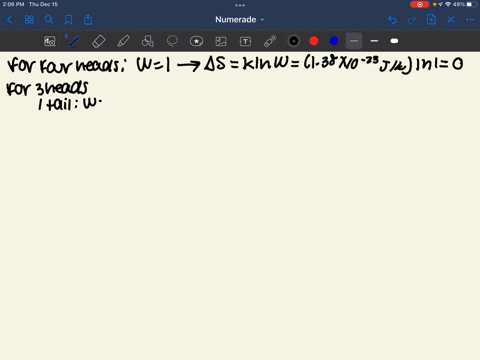Open the search magnifier
The image size is (480, 360).
[49, 20]
